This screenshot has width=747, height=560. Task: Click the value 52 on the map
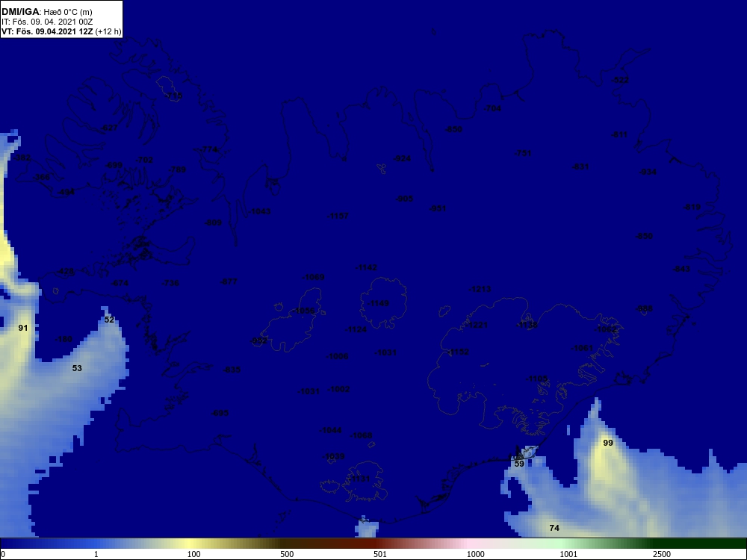[x=110, y=320]
